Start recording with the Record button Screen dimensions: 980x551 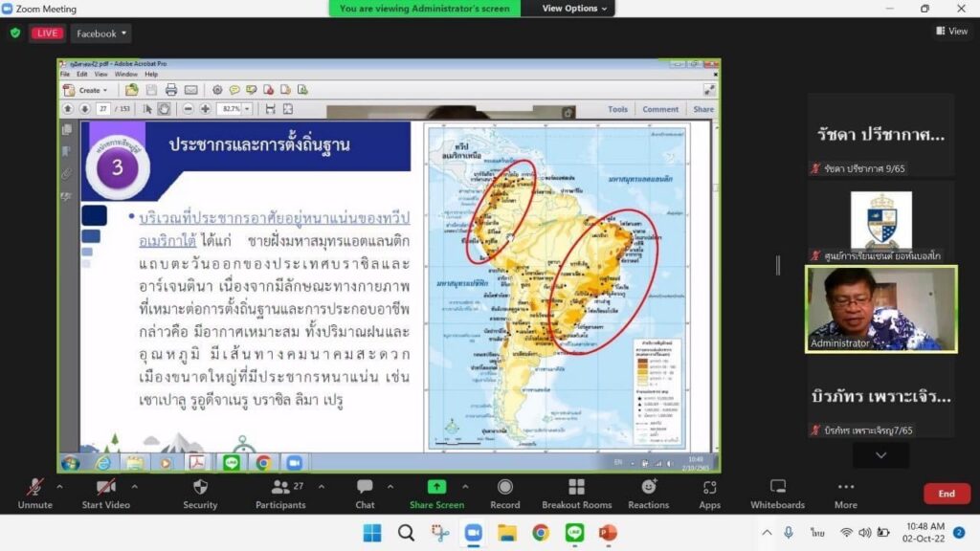(504, 493)
